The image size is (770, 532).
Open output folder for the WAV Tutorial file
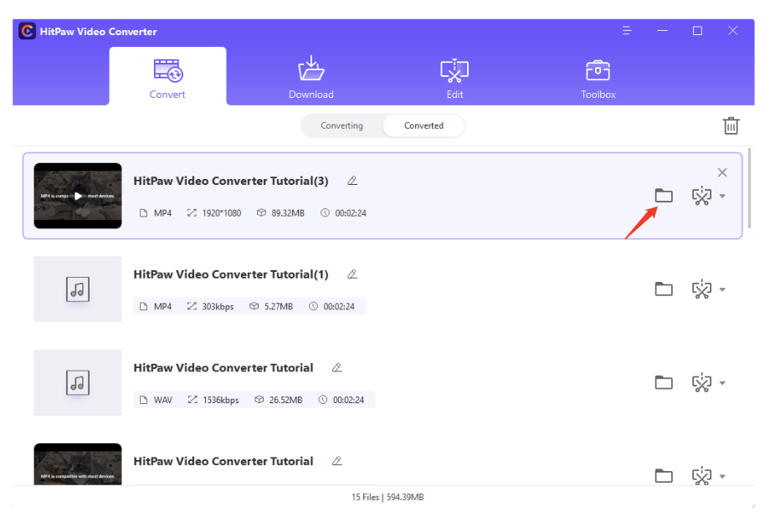pos(664,382)
